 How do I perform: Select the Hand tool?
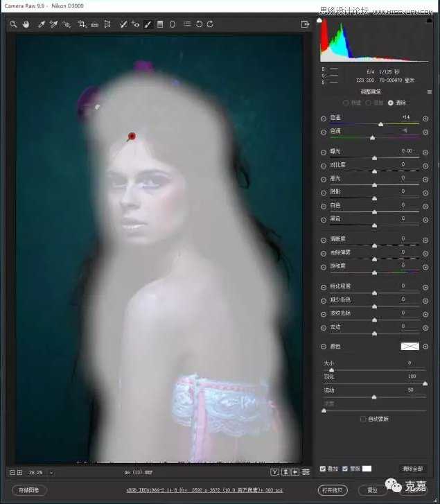(26, 24)
